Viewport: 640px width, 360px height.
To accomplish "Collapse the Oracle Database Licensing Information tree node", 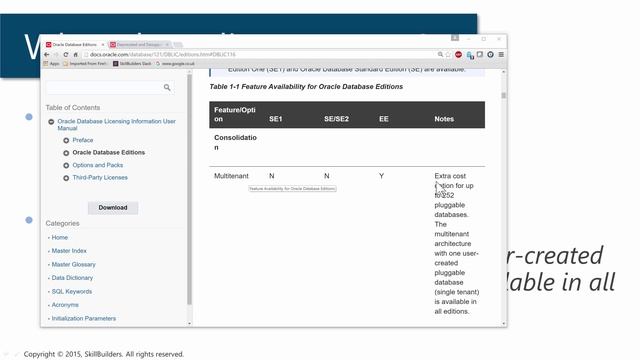I will (51, 122).
